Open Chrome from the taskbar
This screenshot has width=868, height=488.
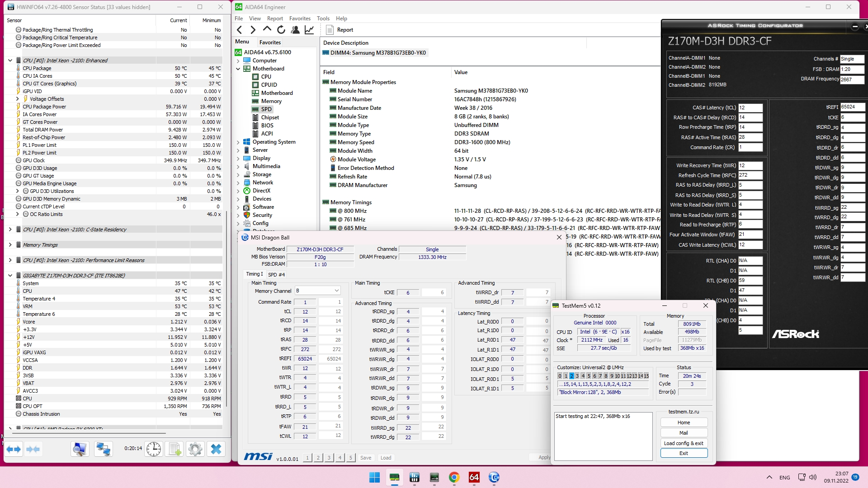(x=454, y=477)
